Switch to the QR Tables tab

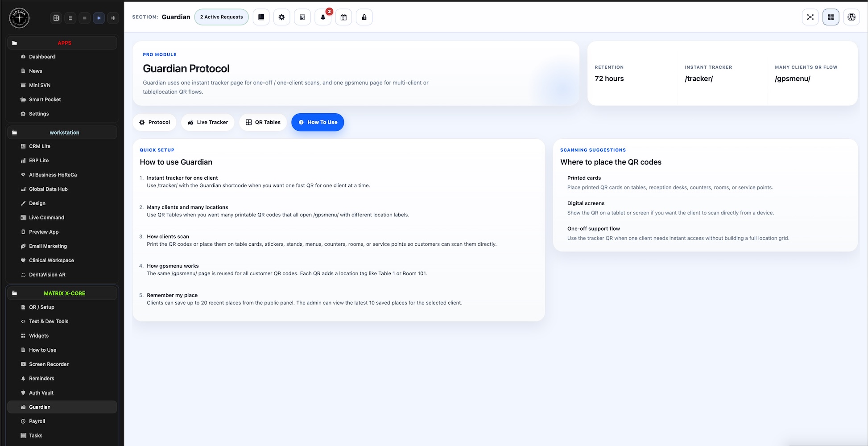pos(263,122)
